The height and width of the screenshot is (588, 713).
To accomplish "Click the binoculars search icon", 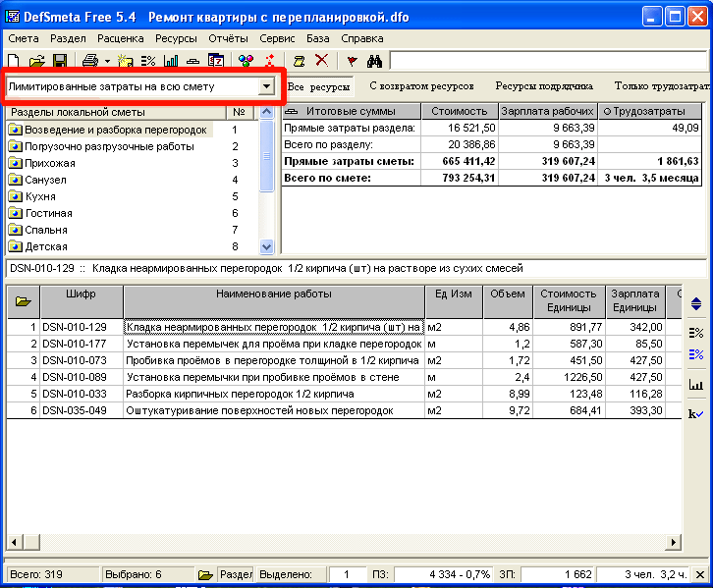I will point(373,61).
